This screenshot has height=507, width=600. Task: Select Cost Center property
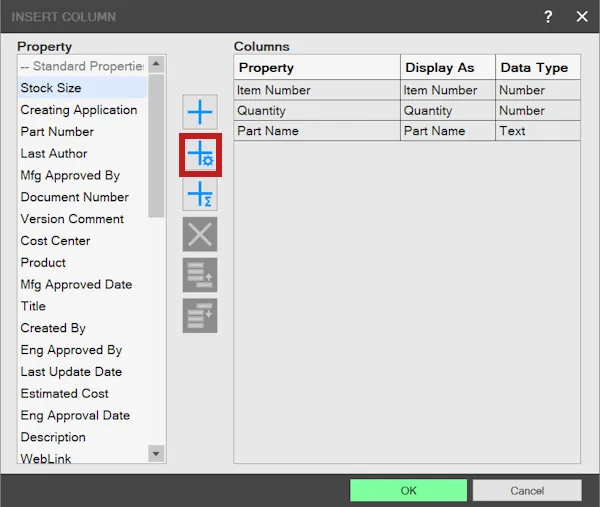pos(82,241)
